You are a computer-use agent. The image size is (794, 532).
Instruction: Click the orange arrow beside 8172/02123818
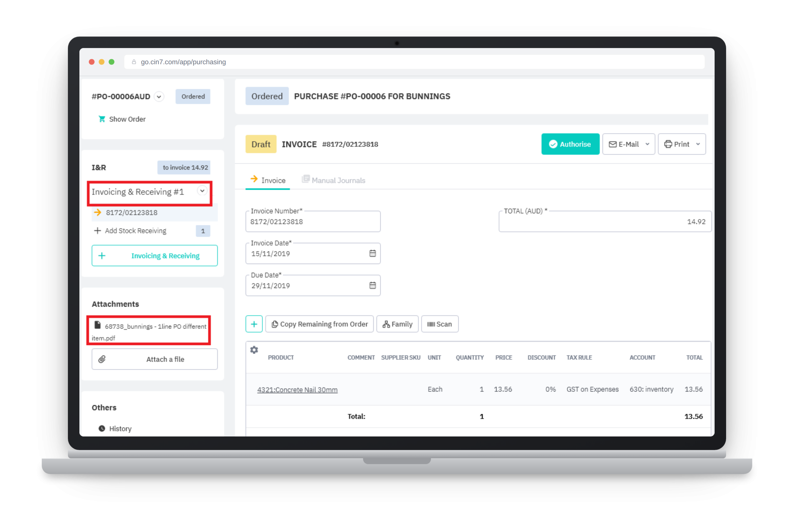point(97,212)
